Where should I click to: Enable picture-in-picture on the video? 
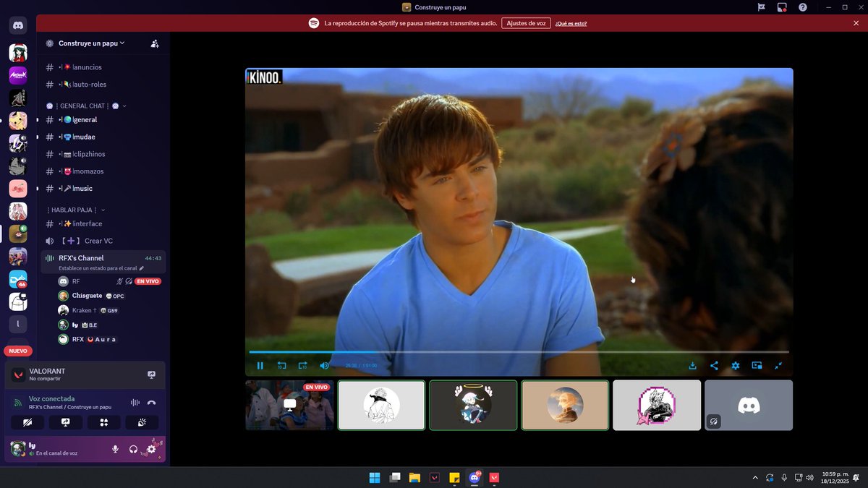[757, 366]
